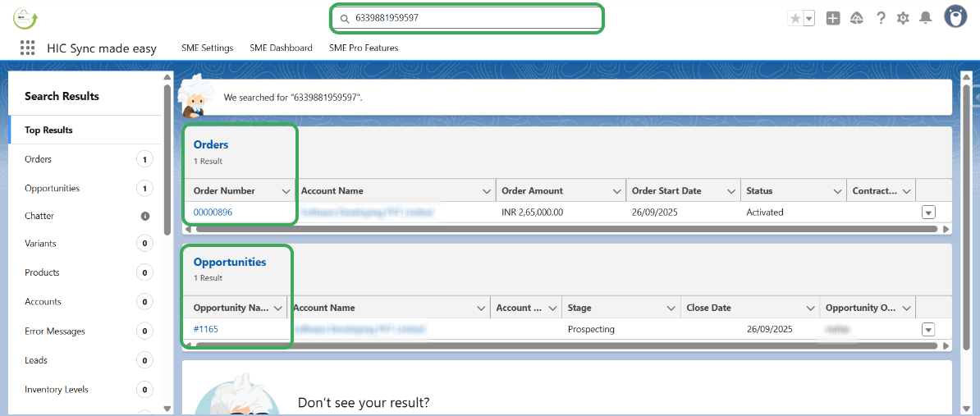Open row actions for opportunity #1165

(928, 329)
